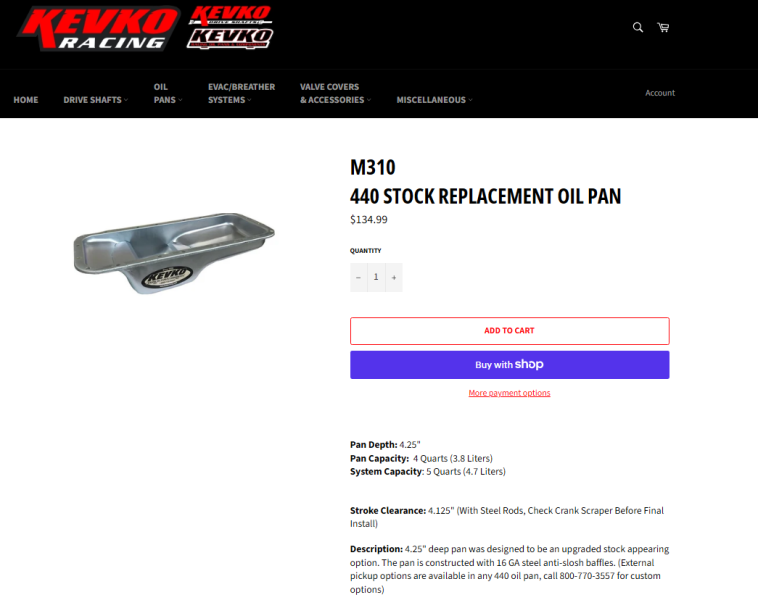Open the search magnifier icon

coord(638,28)
